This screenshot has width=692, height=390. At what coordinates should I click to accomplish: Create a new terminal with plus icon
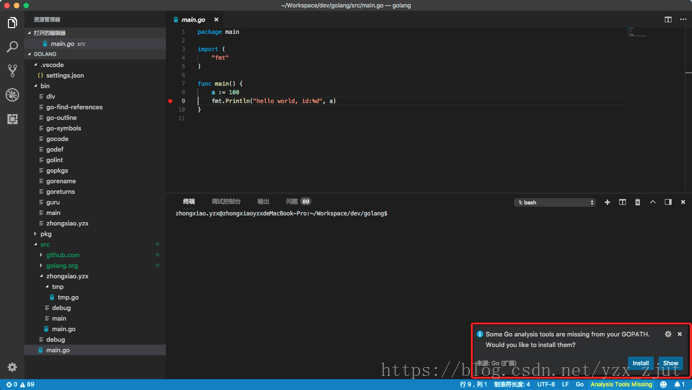[607, 202]
